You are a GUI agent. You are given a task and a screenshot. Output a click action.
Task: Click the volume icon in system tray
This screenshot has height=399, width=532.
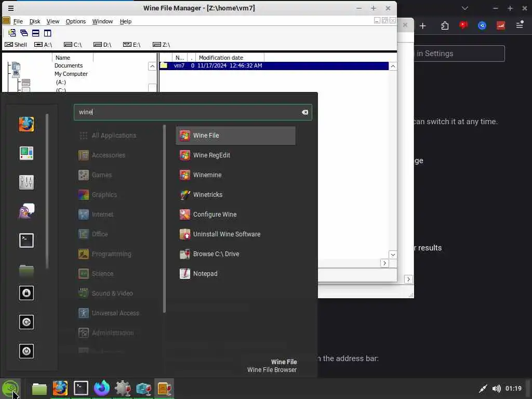(496, 389)
